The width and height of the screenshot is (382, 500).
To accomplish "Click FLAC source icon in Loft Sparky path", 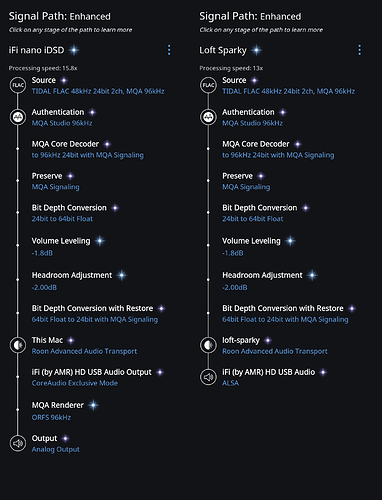I will click(208, 85).
